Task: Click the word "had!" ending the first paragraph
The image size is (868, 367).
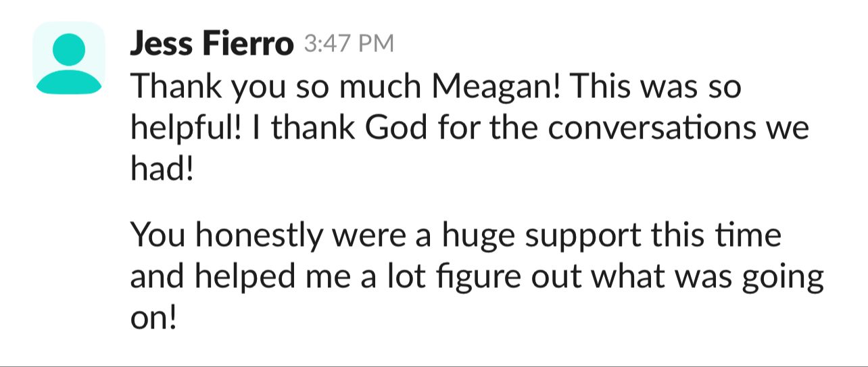Action: [x=162, y=167]
